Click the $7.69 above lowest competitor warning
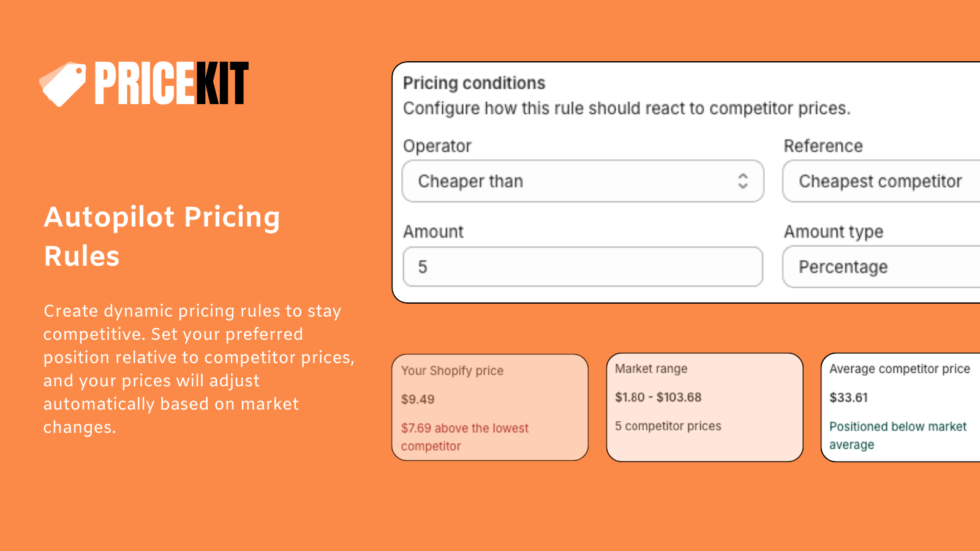The height and width of the screenshot is (551, 980). click(464, 437)
